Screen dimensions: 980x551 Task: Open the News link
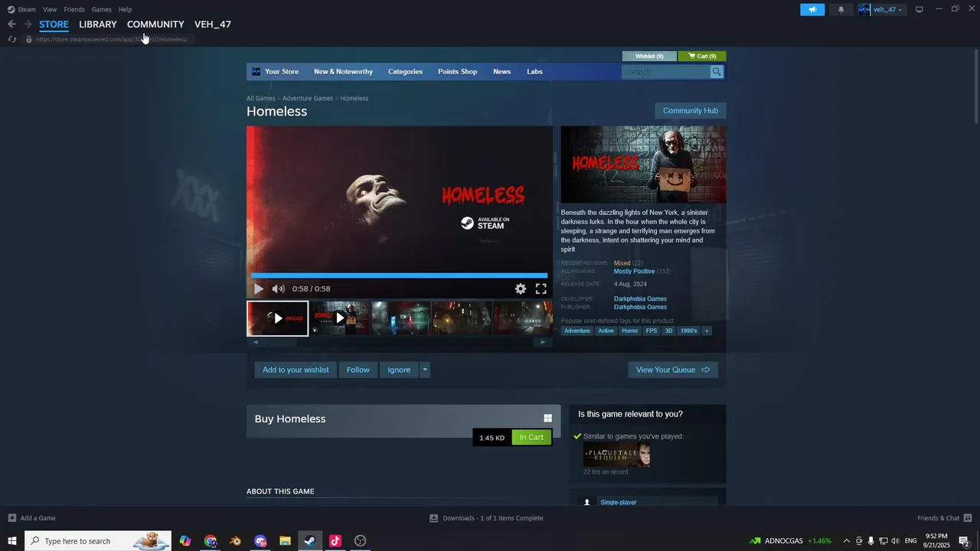pos(501,71)
